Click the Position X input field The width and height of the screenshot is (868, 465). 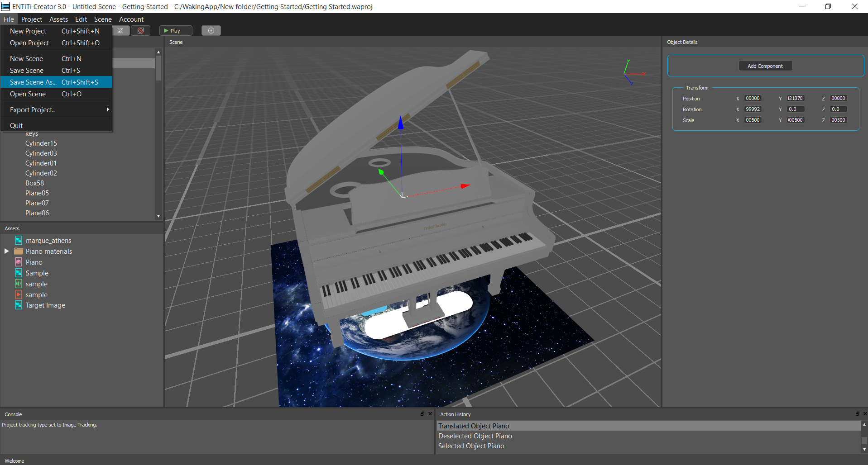pos(753,98)
